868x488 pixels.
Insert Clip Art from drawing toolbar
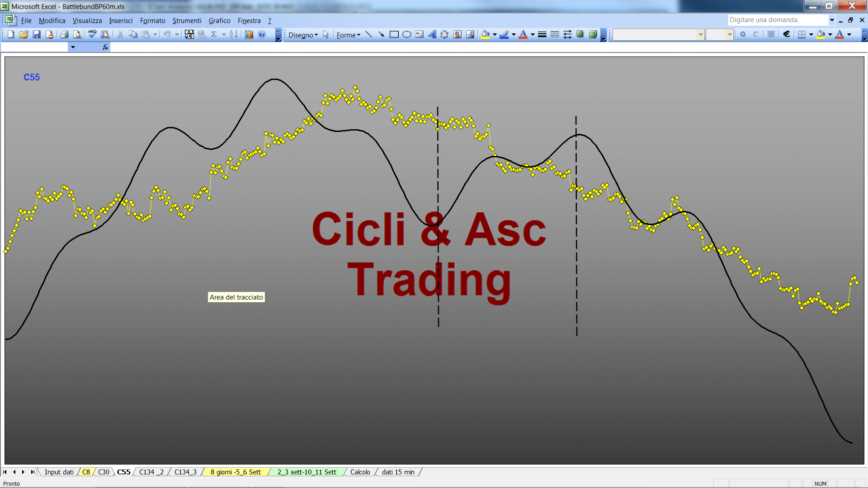point(458,34)
